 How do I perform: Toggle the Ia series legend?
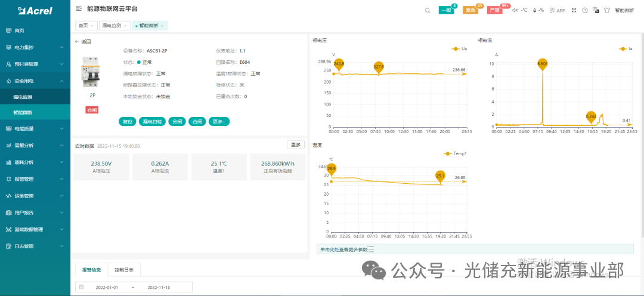626,48
